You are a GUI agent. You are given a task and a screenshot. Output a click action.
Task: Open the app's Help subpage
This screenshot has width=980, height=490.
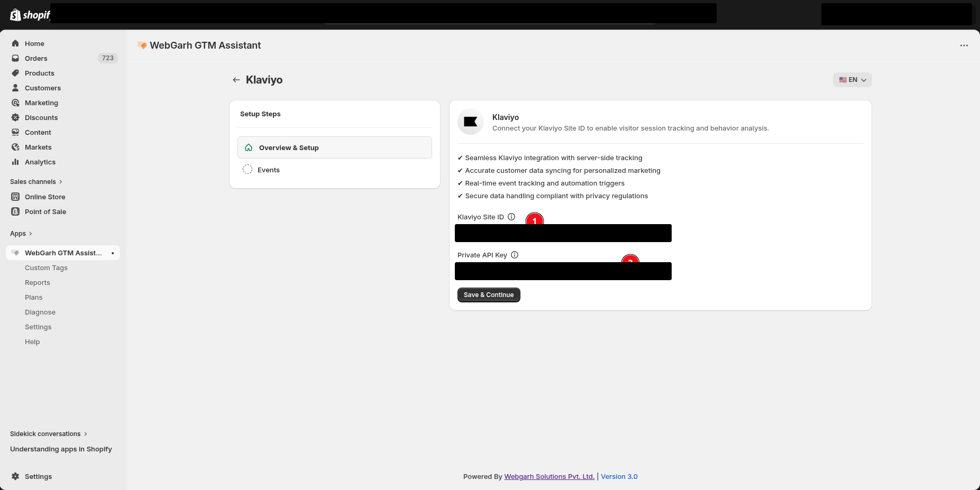coord(32,341)
